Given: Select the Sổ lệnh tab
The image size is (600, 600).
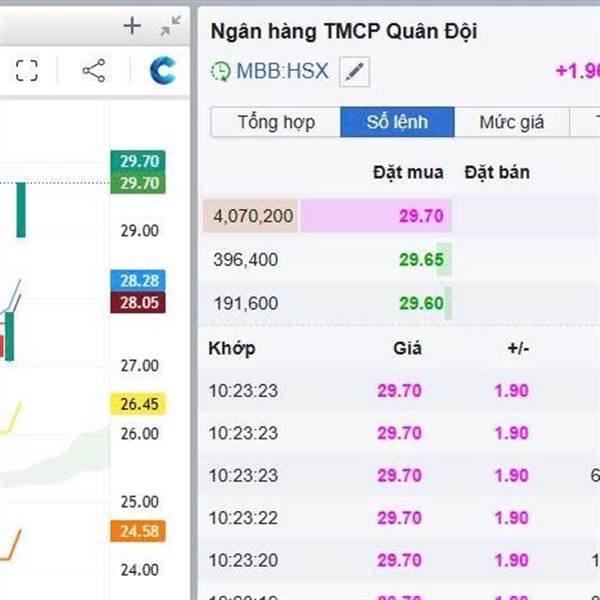Looking at the screenshot, I should [397, 122].
